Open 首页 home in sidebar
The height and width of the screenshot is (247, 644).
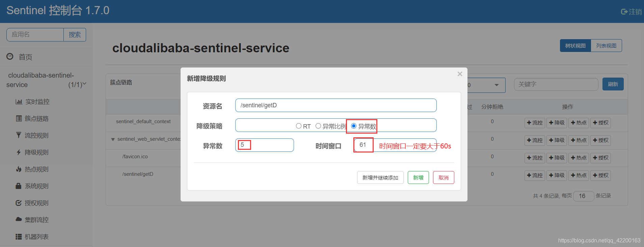point(20,57)
